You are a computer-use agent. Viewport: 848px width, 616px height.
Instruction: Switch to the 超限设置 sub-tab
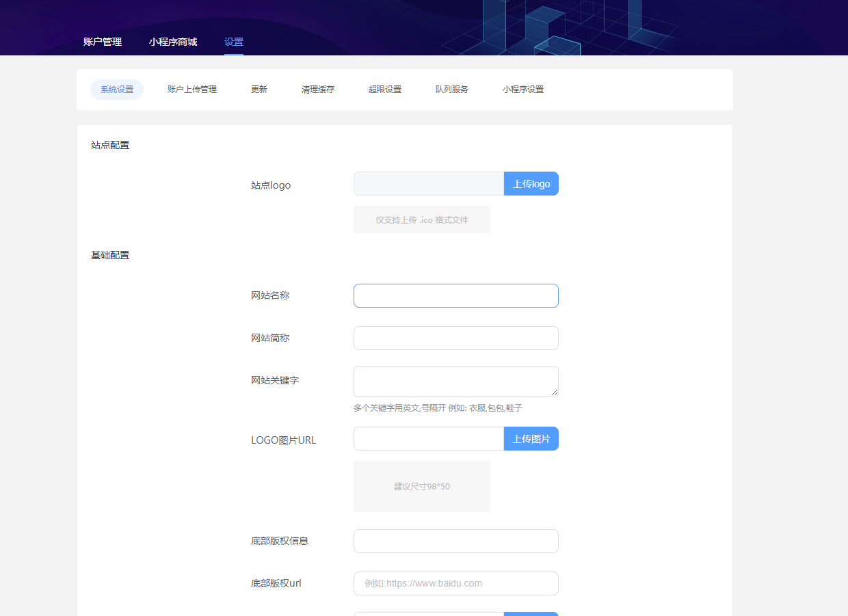point(385,90)
